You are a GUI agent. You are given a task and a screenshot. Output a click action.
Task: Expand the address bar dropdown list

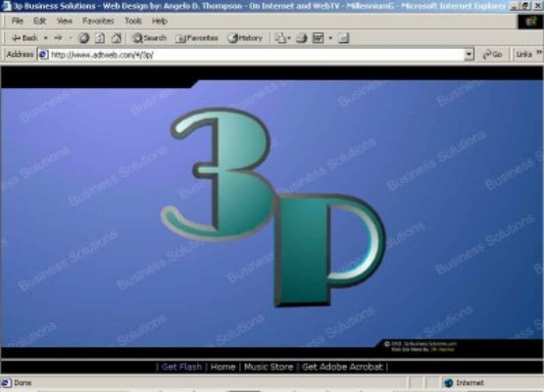click(x=469, y=55)
